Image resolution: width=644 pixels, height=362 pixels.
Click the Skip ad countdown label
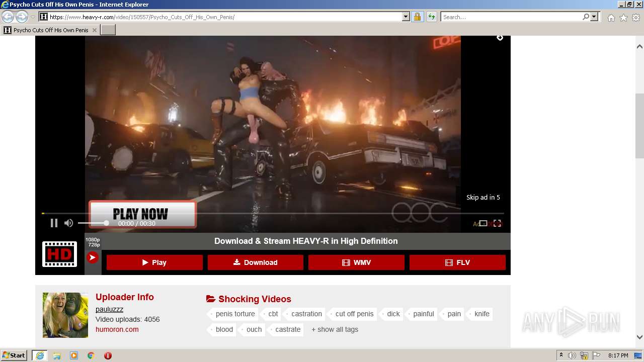tap(483, 197)
